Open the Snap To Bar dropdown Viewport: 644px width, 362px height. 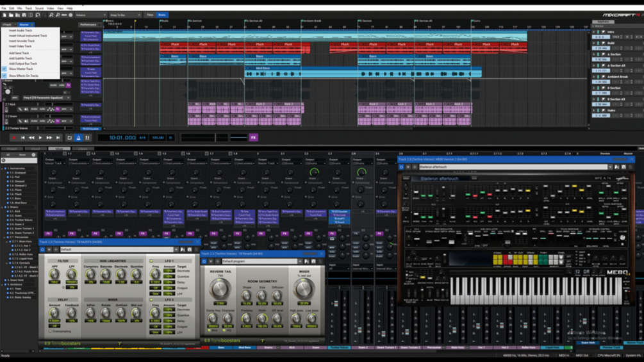click(x=125, y=15)
